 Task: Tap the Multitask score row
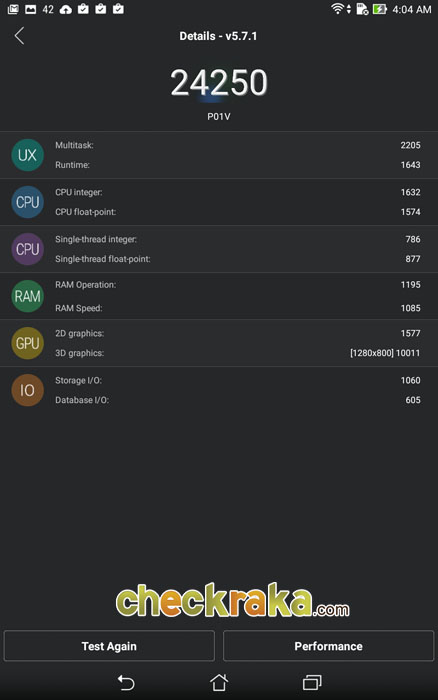(238, 145)
